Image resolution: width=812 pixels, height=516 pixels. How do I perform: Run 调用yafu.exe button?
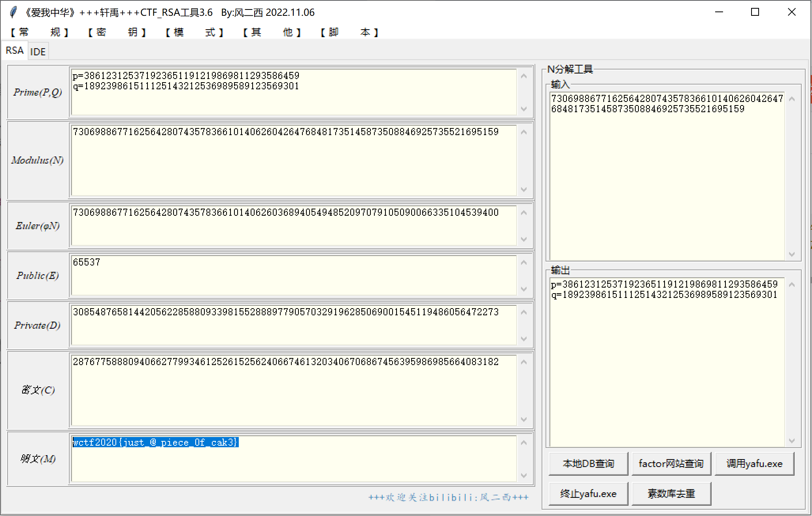click(754, 464)
